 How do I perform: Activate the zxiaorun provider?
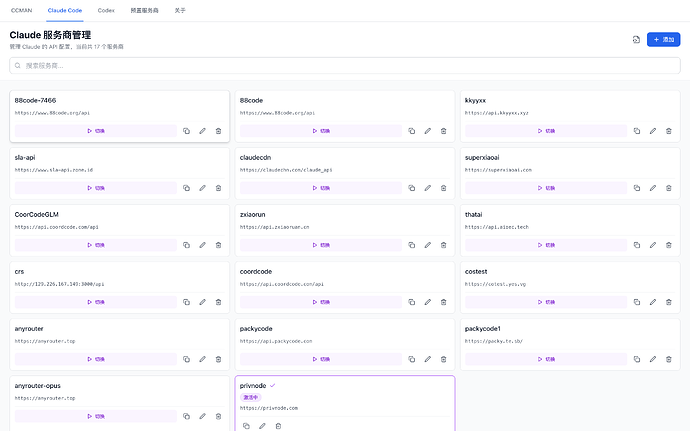click(x=321, y=245)
